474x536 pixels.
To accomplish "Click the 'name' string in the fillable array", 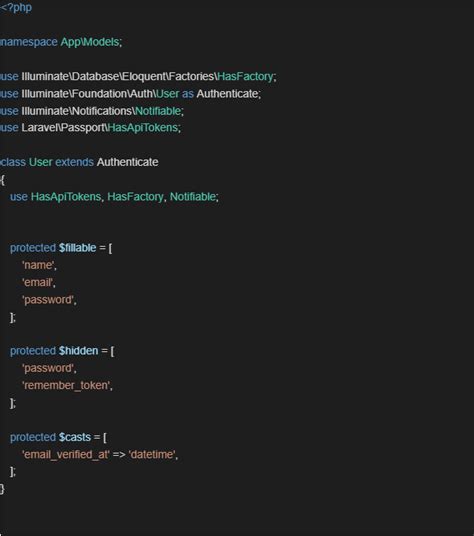I will click(x=38, y=265).
